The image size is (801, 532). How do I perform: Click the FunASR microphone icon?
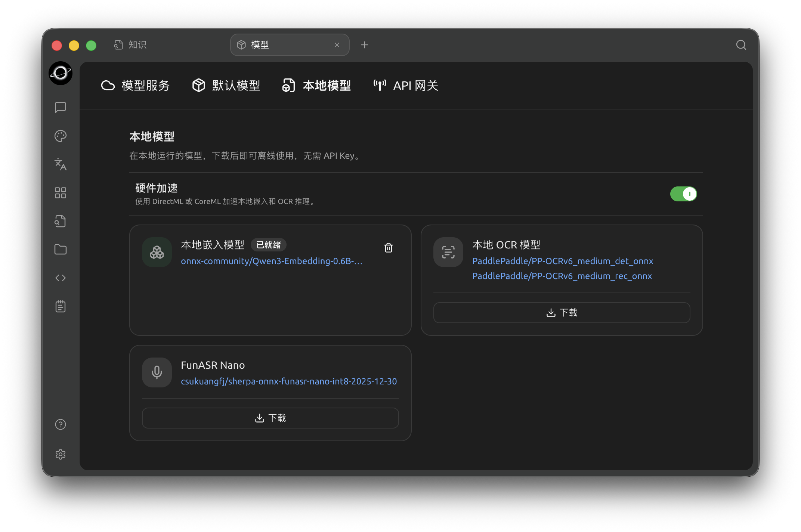click(157, 372)
